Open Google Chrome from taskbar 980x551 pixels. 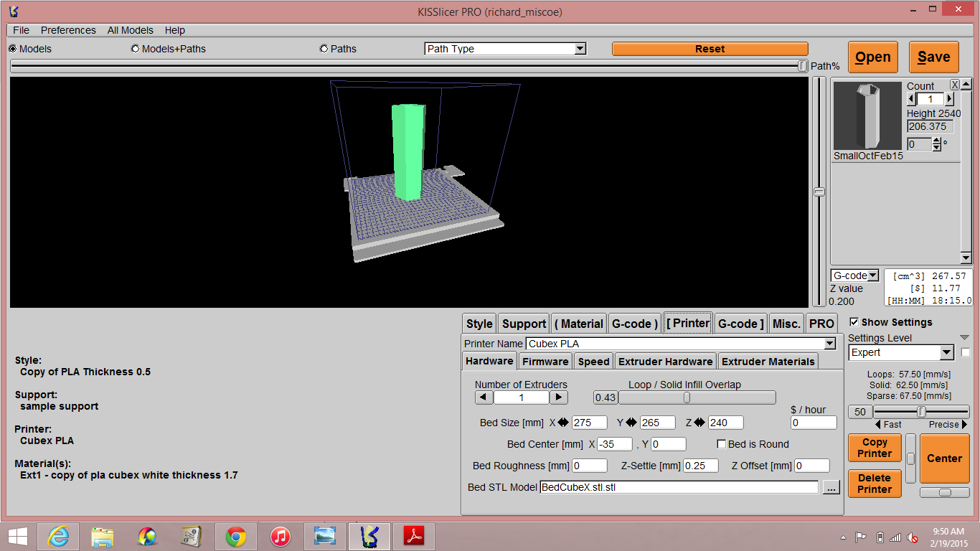point(236,536)
